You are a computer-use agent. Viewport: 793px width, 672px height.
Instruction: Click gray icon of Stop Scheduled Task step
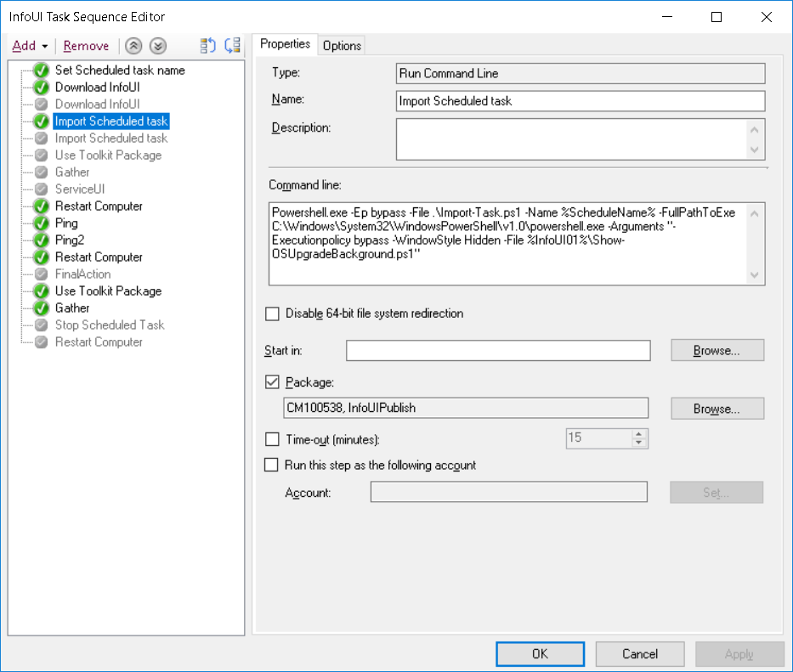(42, 325)
